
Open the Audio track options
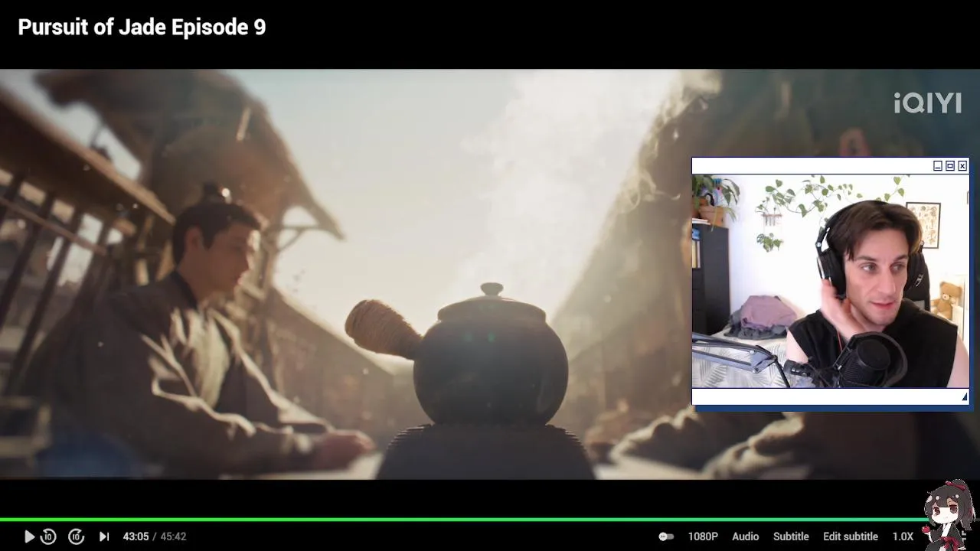(745, 536)
